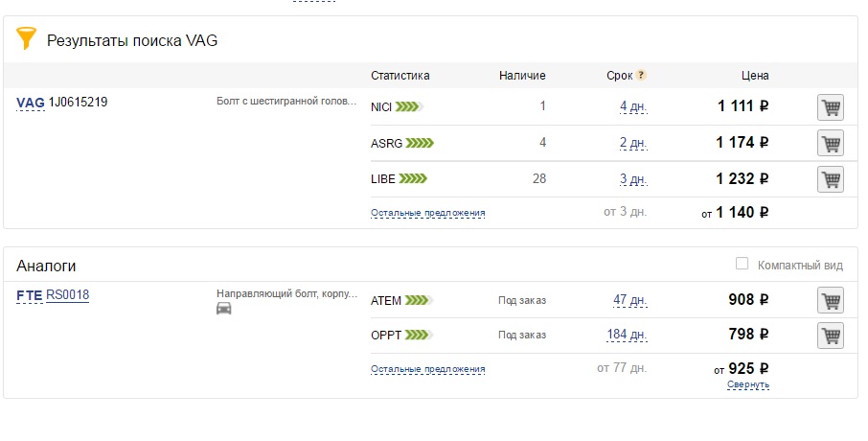This screenshot has height=441, width=868.
Task: Open the VAG brand link
Action: 31,103
